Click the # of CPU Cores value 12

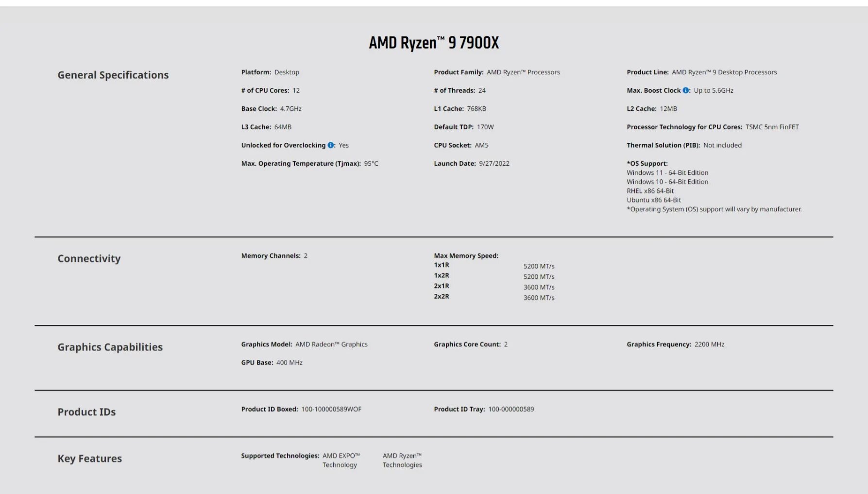pyautogui.click(x=296, y=90)
